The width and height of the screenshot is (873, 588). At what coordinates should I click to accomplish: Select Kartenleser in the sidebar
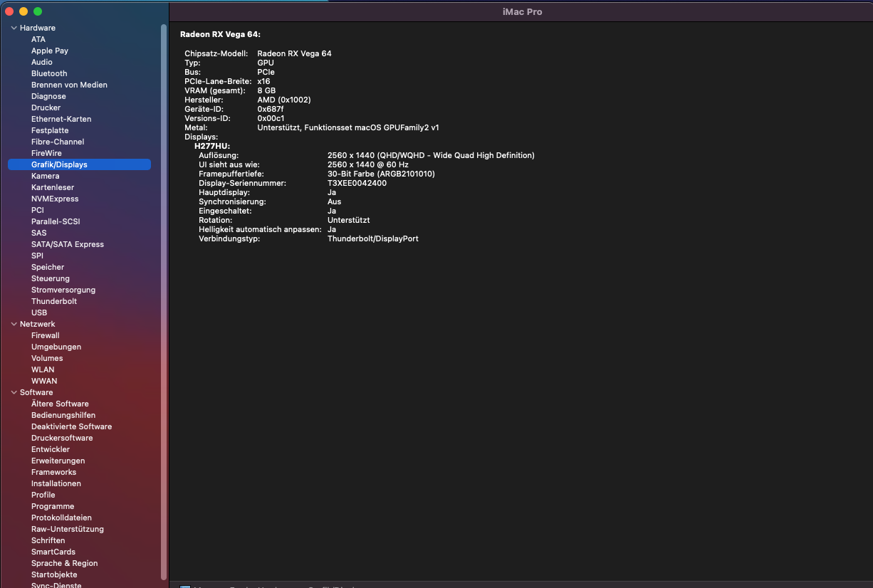coord(53,187)
